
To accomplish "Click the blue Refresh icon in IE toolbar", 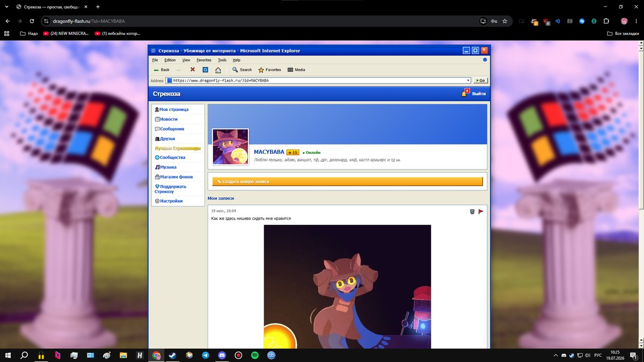I will point(205,70).
